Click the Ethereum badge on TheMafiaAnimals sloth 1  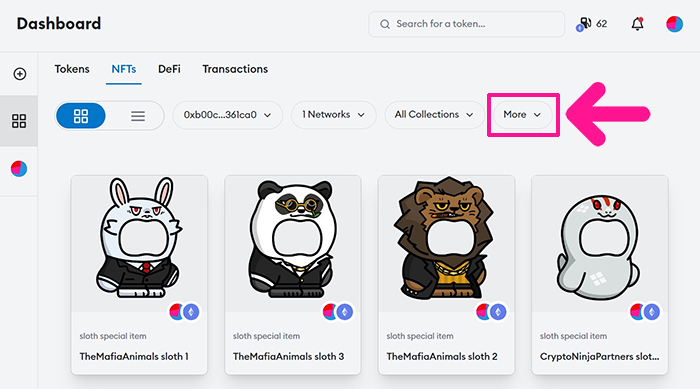(x=191, y=312)
